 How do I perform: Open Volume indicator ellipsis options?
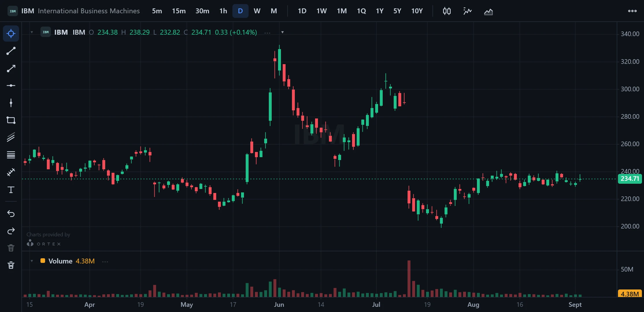(105, 261)
